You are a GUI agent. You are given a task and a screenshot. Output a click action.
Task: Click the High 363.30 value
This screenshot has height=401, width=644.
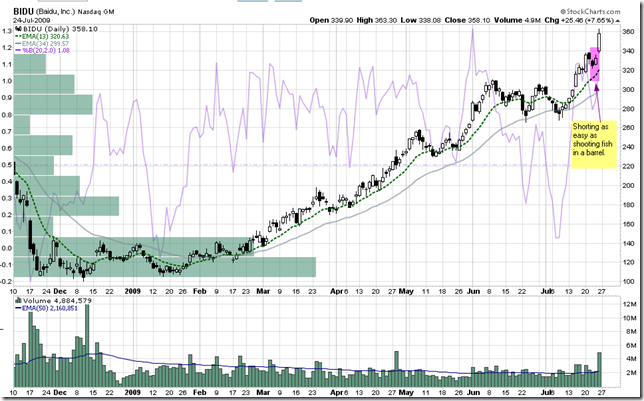tap(377, 20)
